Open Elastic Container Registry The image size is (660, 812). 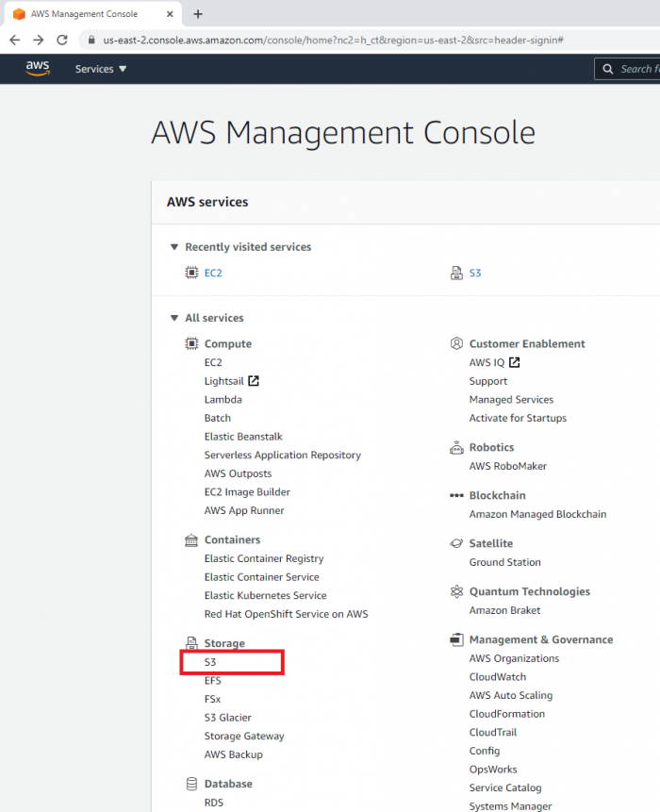(x=264, y=558)
